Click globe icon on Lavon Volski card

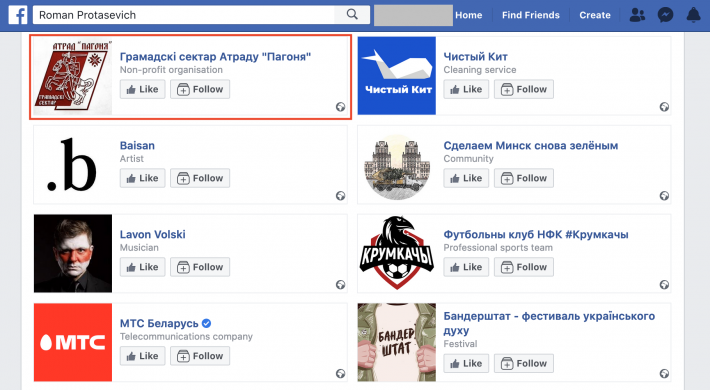(341, 284)
